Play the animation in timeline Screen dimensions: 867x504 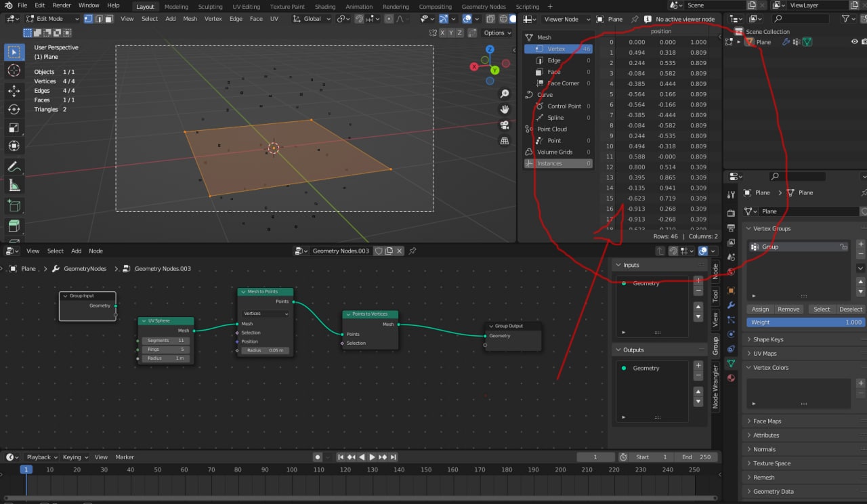(x=372, y=457)
